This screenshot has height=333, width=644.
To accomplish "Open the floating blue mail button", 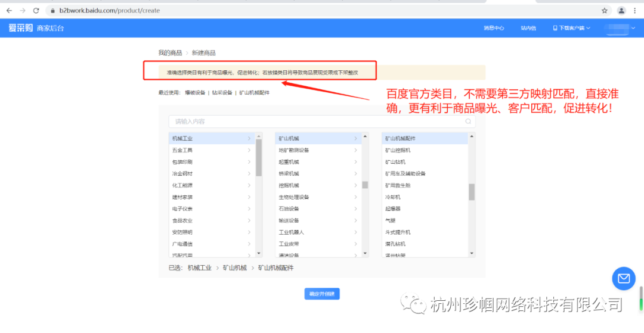I will pos(624,278).
